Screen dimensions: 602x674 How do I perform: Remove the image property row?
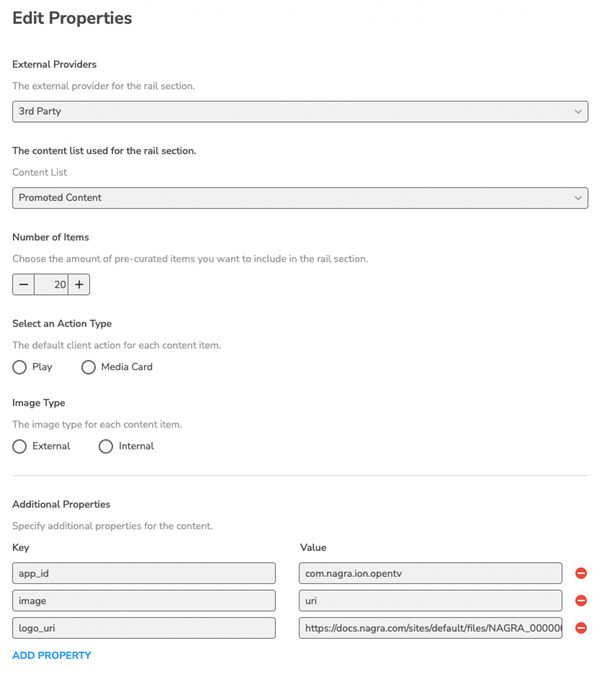pos(581,601)
